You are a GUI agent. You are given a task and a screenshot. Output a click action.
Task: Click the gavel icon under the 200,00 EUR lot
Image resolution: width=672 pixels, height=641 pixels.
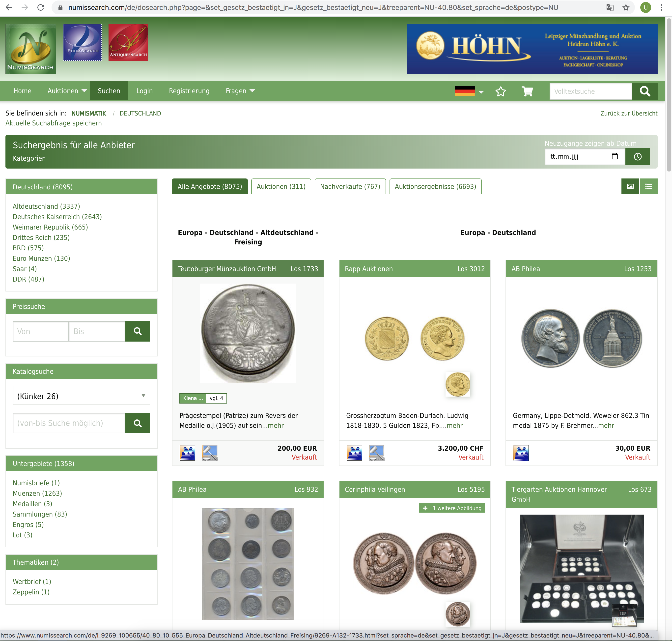[x=210, y=453]
